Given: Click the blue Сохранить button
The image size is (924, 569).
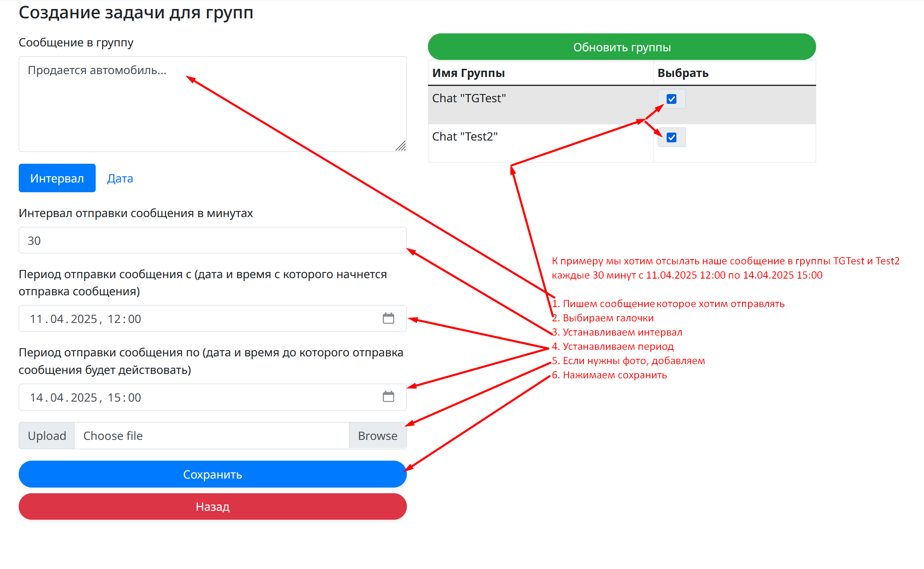Looking at the screenshot, I should click(x=213, y=474).
